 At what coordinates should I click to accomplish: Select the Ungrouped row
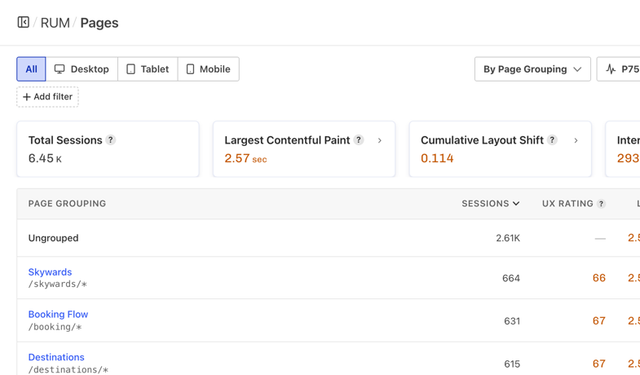(x=328, y=238)
